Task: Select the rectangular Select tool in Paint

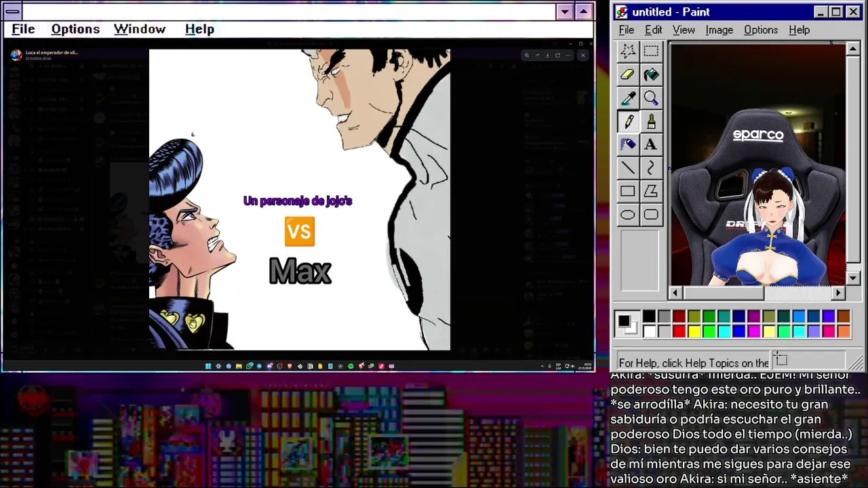Action: 651,52
